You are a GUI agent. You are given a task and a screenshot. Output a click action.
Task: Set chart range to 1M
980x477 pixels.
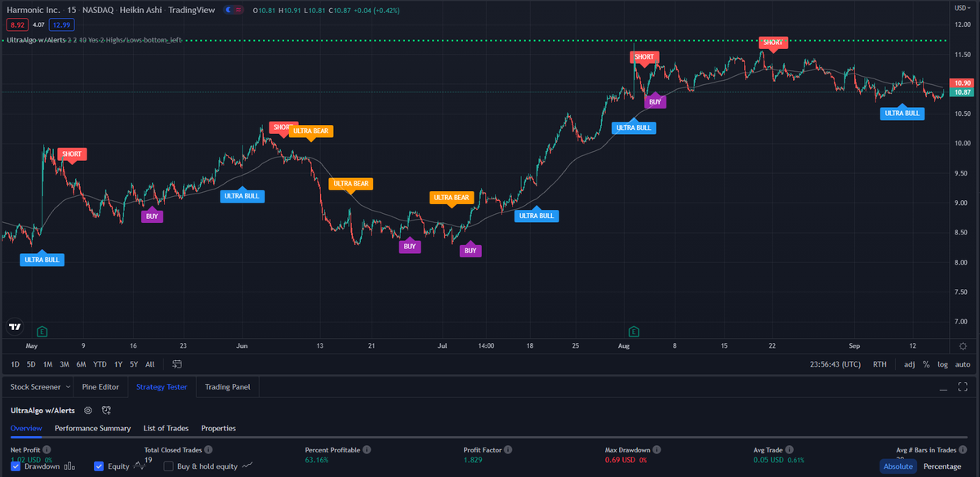click(47, 364)
